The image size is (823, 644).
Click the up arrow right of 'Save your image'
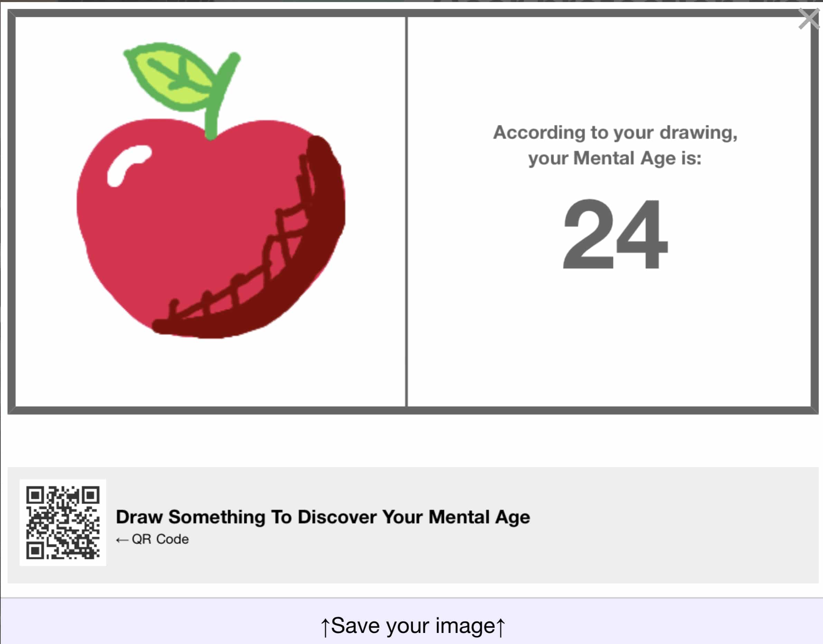point(501,627)
